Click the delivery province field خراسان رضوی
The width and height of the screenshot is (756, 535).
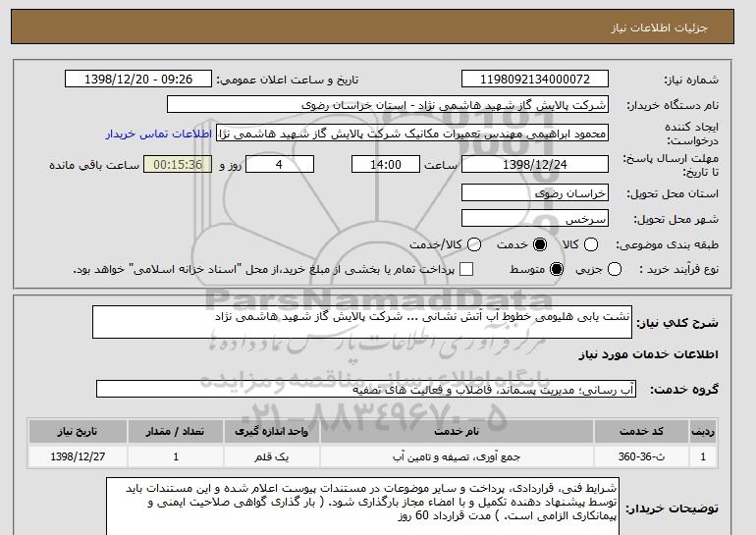coord(535,192)
